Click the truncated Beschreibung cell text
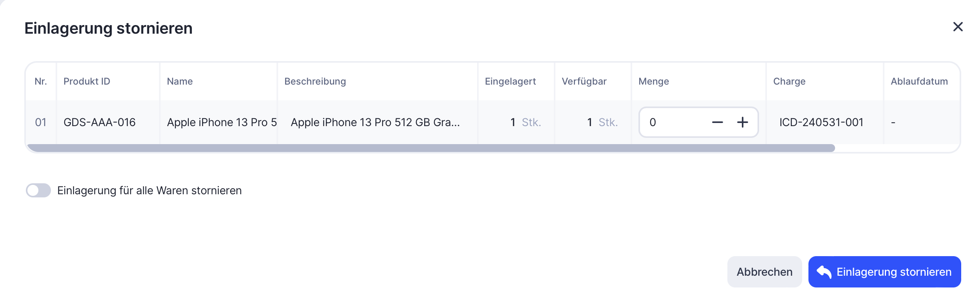 (x=375, y=123)
